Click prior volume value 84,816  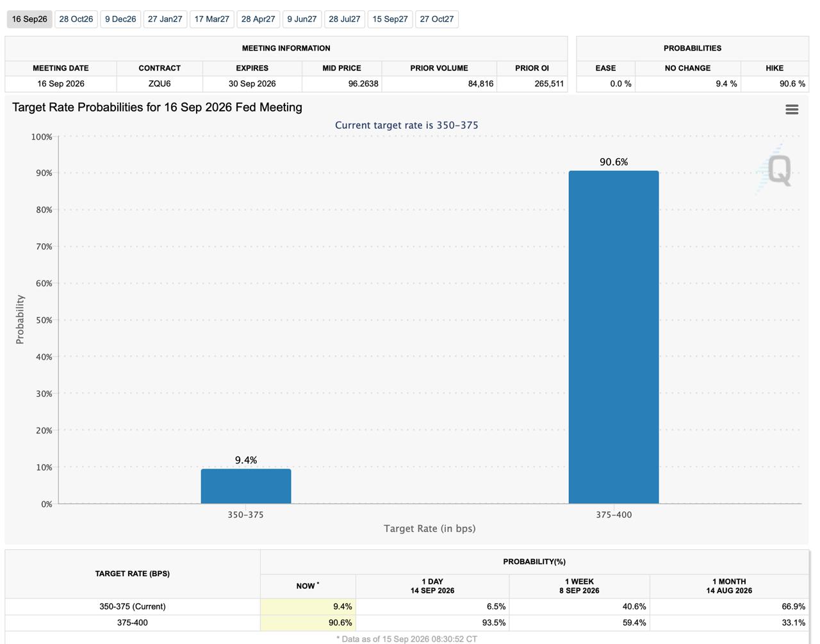pyautogui.click(x=480, y=84)
